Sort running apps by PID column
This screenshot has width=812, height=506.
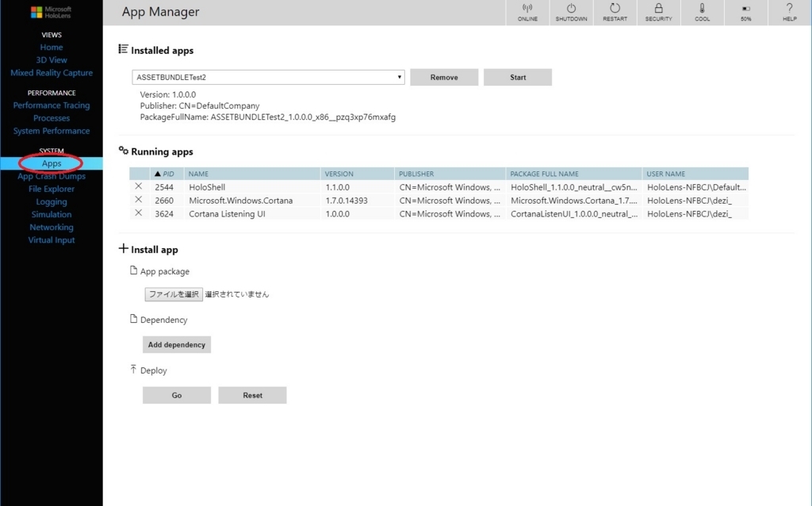click(x=167, y=174)
